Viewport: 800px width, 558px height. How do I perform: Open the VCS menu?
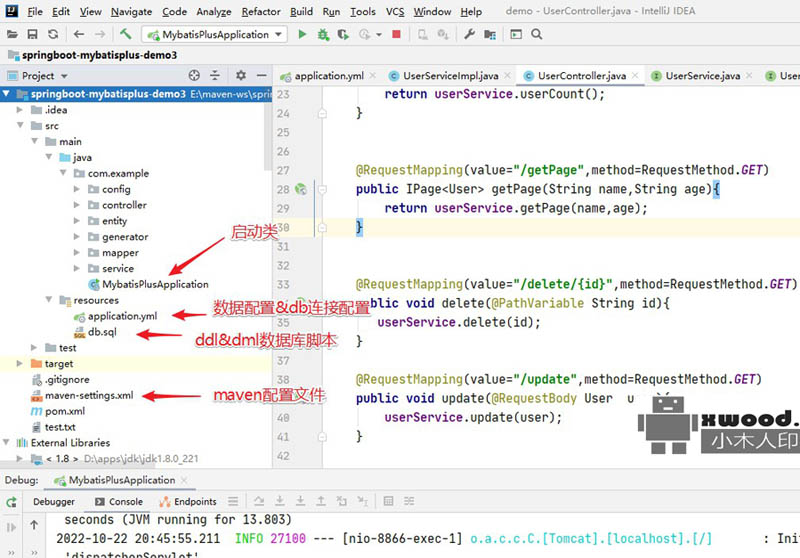[394, 11]
